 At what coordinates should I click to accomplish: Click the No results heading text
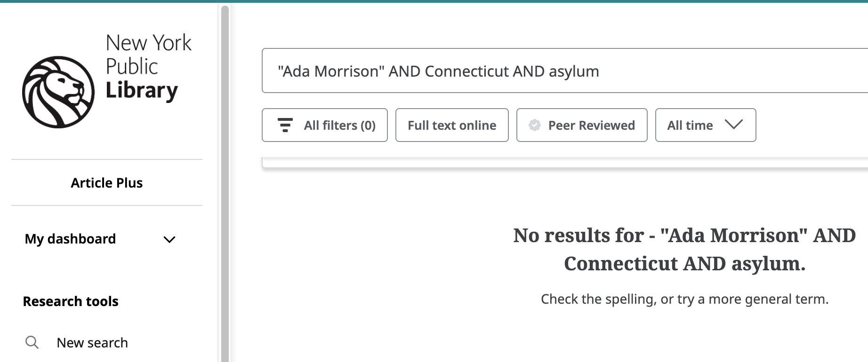point(684,249)
